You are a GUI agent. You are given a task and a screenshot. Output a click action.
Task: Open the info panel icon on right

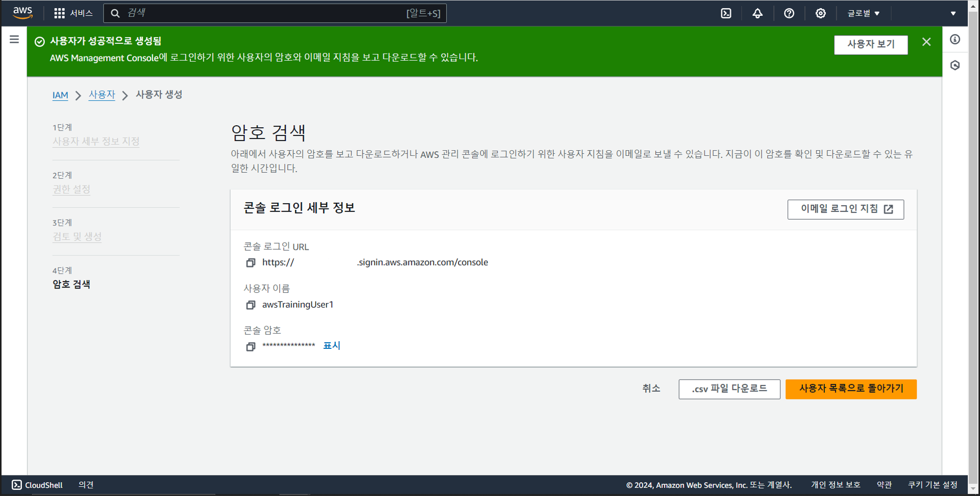[x=955, y=39]
